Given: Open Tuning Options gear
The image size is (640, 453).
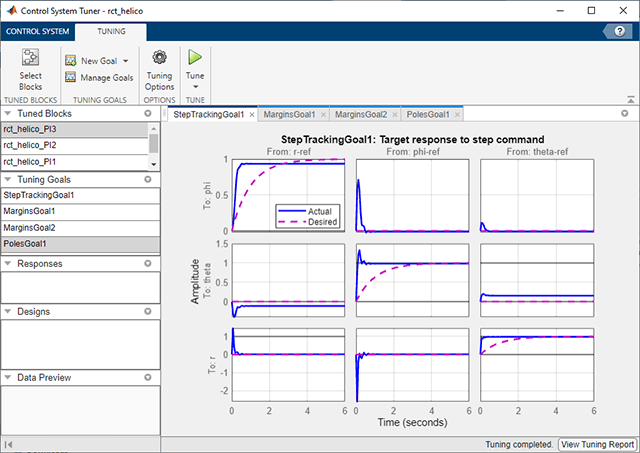Looking at the screenshot, I should 159,58.
